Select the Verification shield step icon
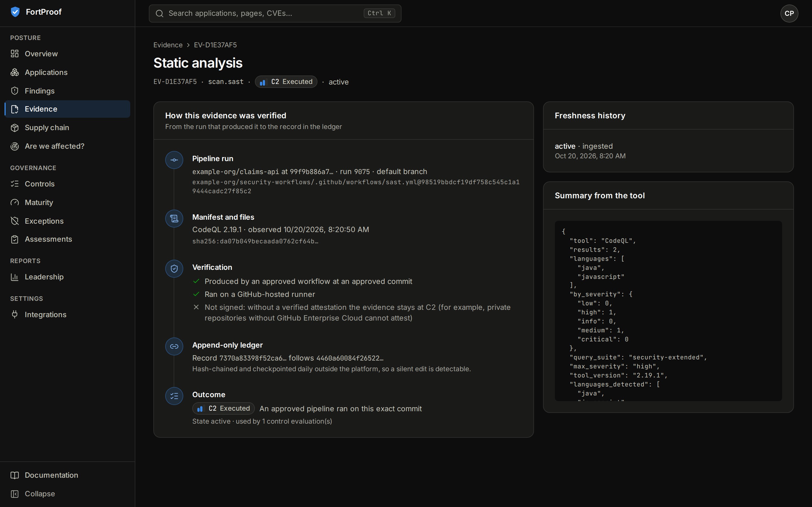The image size is (812, 507). click(174, 269)
